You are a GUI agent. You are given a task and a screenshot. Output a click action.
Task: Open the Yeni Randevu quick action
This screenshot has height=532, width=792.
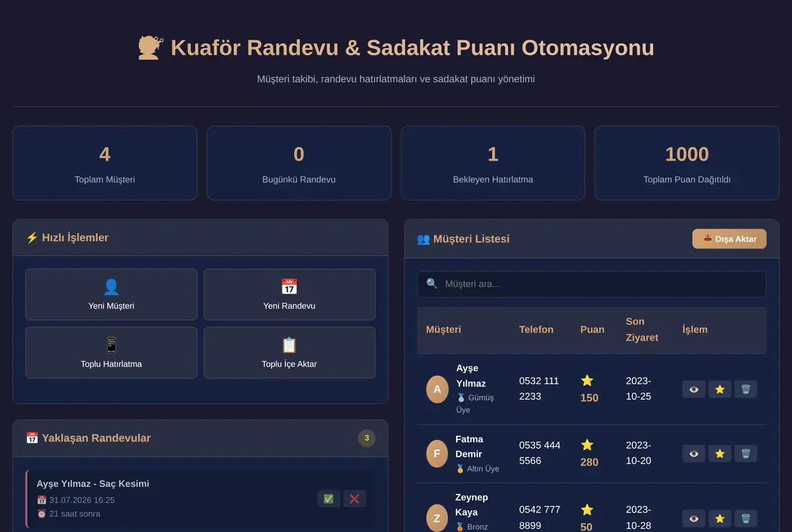[289, 294]
